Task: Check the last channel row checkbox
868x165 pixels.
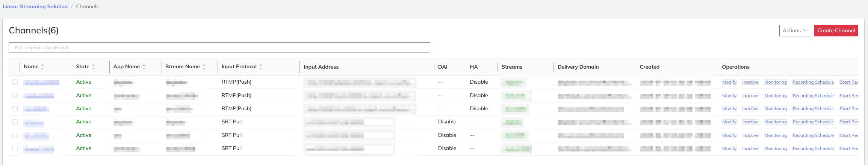Action: [15, 148]
